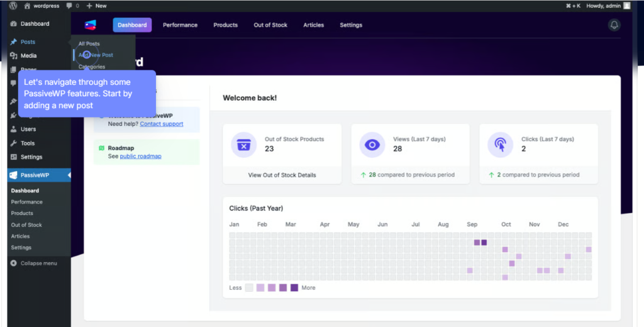Click the WordPress logo in admin bar
644x327 pixels.
(x=13, y=6)
